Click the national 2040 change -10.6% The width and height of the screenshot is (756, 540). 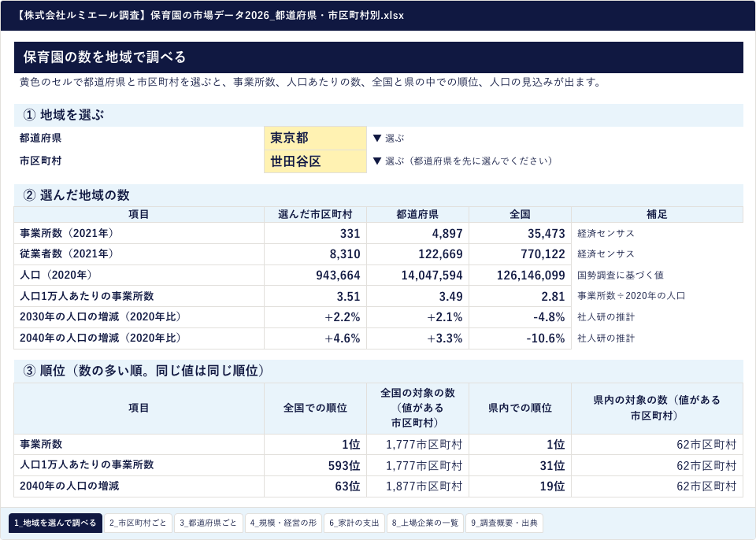tap(521, 338)
